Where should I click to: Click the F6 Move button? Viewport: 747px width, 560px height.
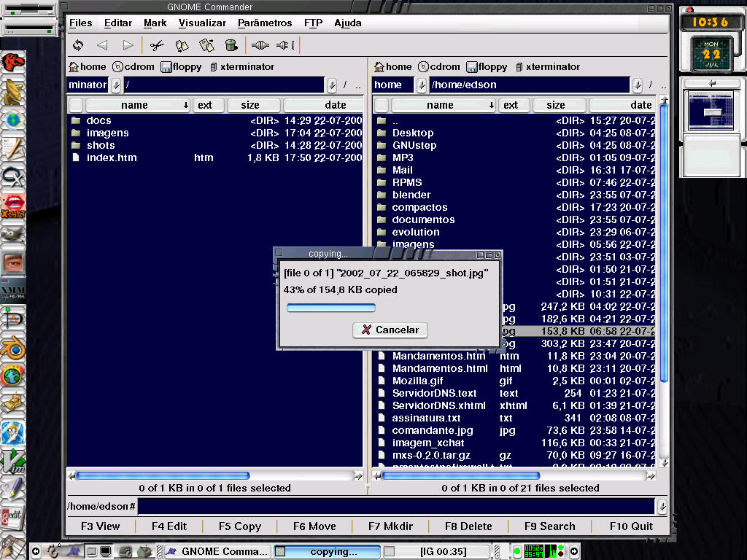click(x=314, y=526)
